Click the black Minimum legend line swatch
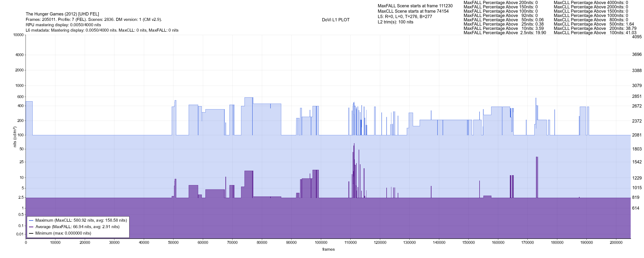The image size is (644, 258). coord(31,233)
